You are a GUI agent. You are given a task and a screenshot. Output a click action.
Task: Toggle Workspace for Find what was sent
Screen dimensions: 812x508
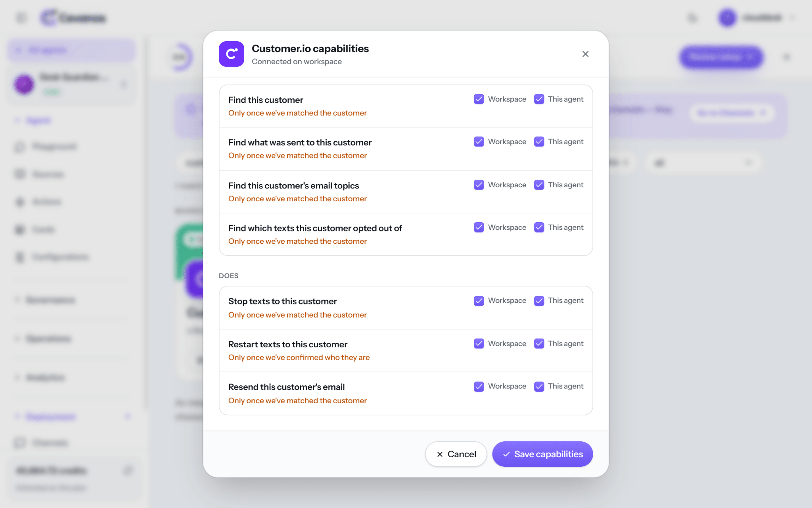pyautogui.click(x=479, y=142)
